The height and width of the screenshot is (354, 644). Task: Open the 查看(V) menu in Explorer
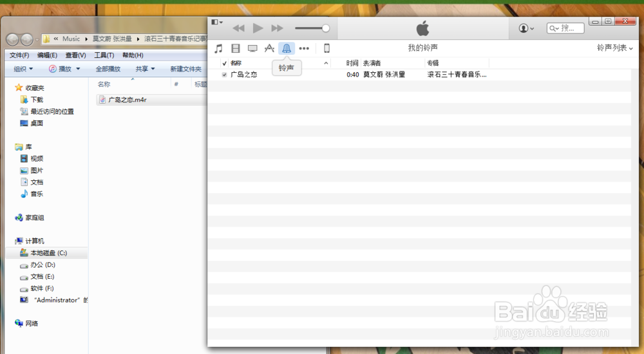coord(75,55)
